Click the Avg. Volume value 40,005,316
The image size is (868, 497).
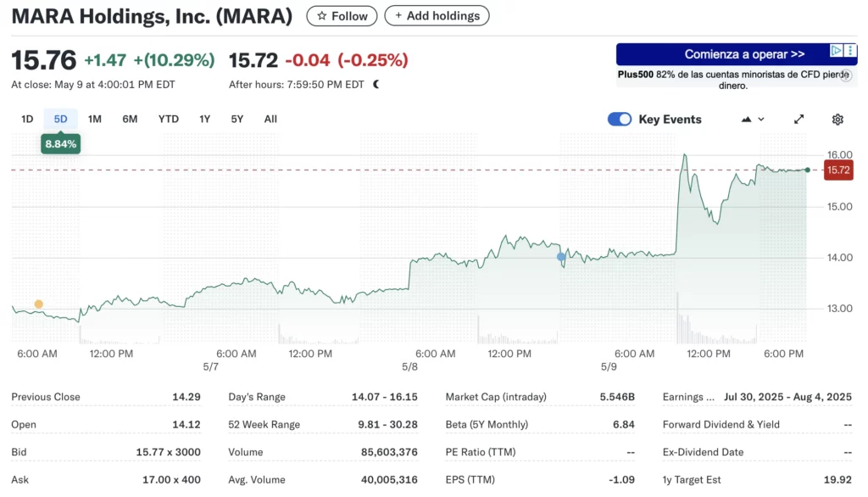coord(389,480)
